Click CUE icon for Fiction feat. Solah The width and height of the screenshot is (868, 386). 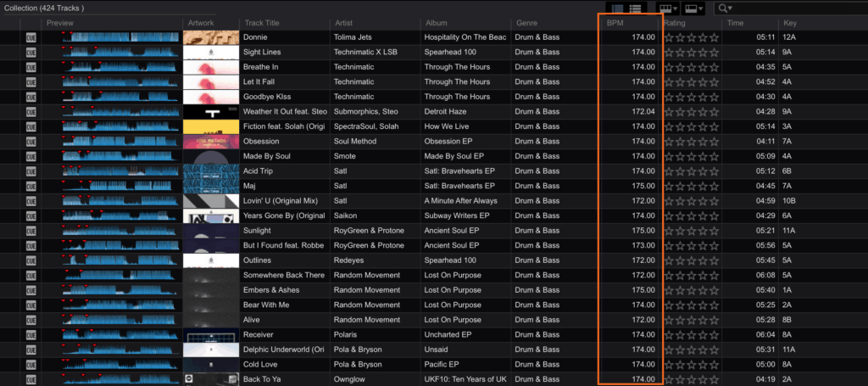[31, 126]
